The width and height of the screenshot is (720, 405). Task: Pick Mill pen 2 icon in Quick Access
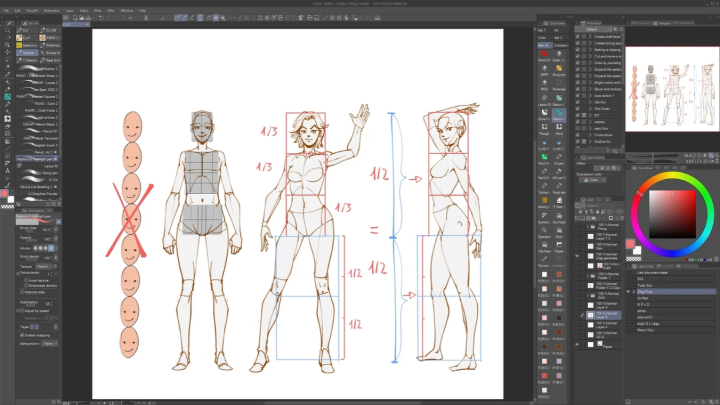(559, 172)
